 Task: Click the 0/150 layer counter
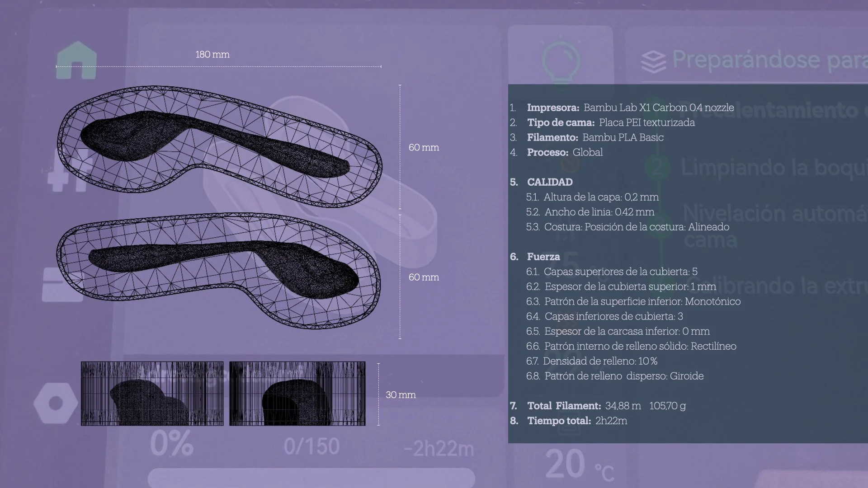point(311,446)
